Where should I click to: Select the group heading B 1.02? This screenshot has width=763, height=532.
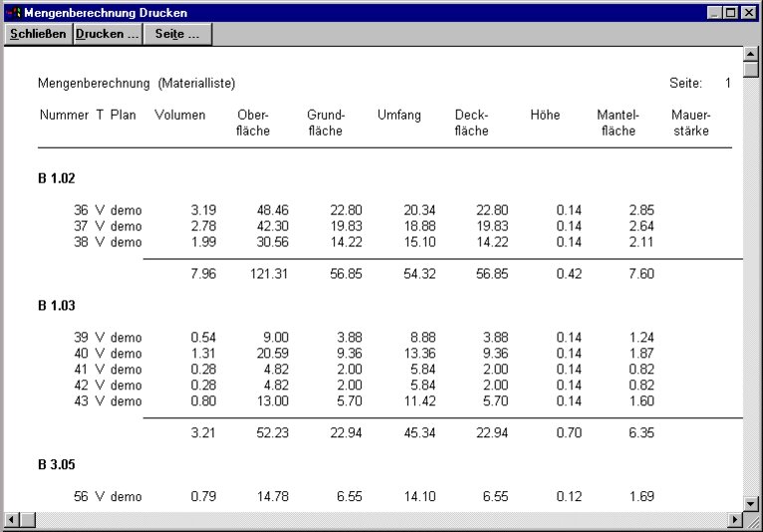57,178
